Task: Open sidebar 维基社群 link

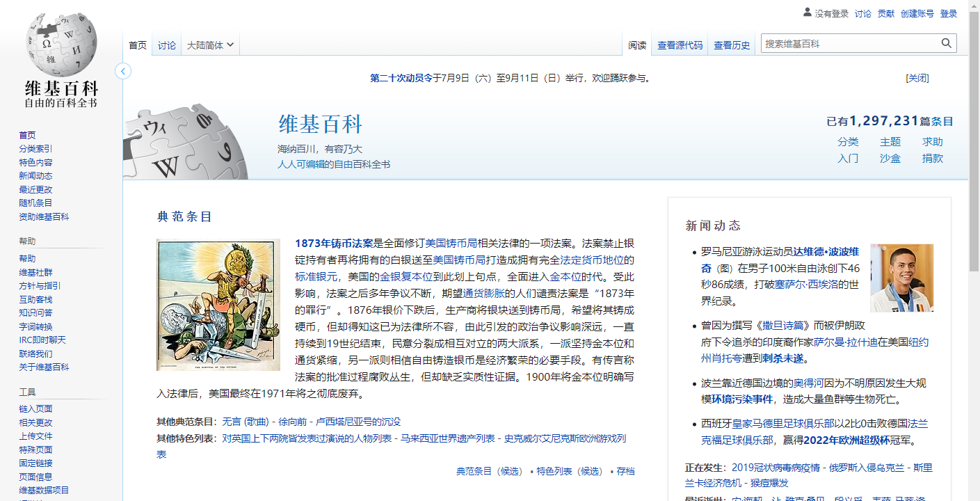Action: tap(35, 272)
